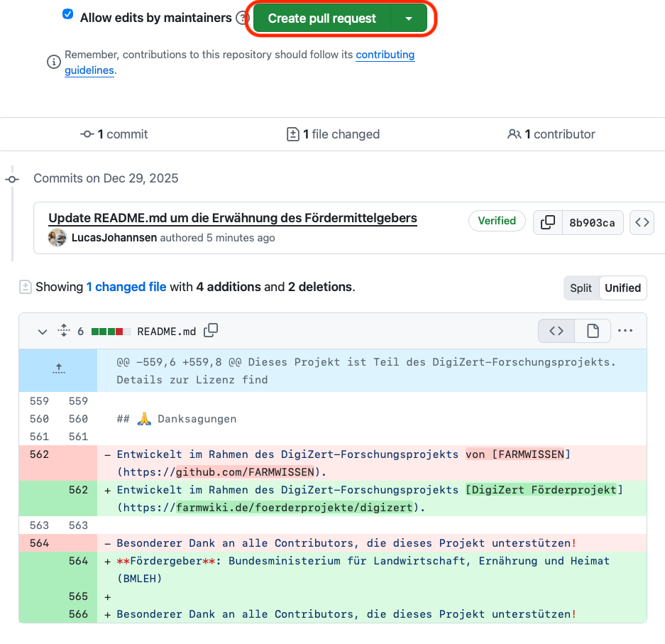Uncheck Allow edits by maintainers
Screen dimensions: 665x644
68,14
